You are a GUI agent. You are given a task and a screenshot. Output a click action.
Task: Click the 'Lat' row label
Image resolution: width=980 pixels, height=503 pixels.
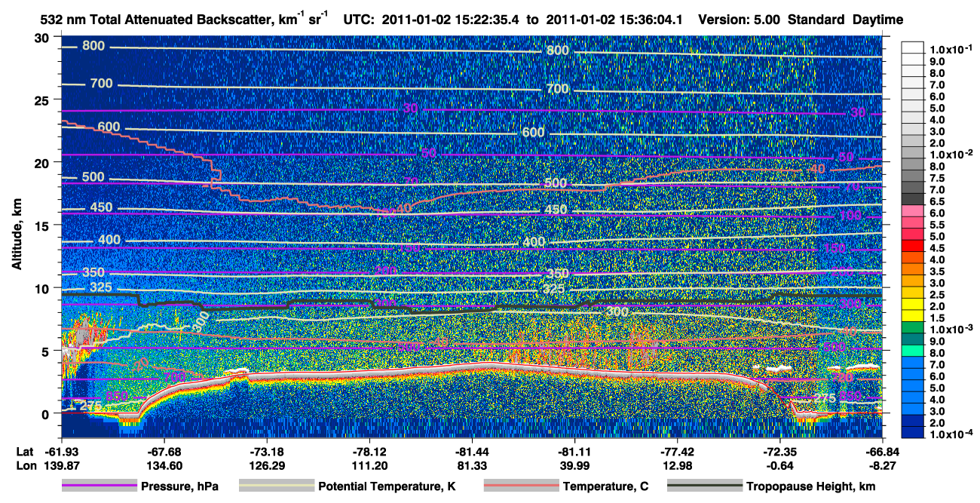tap(26, 452)
